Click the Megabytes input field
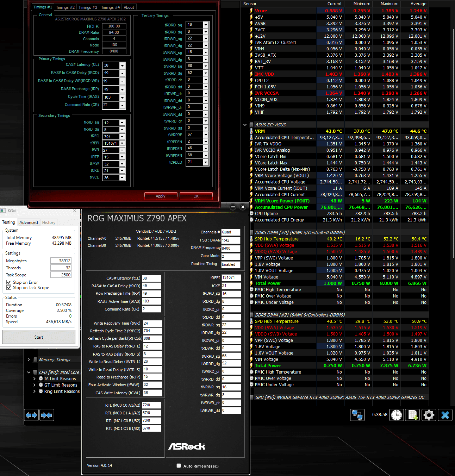This screenshot has width=455, height=476. tap(61, 261)
